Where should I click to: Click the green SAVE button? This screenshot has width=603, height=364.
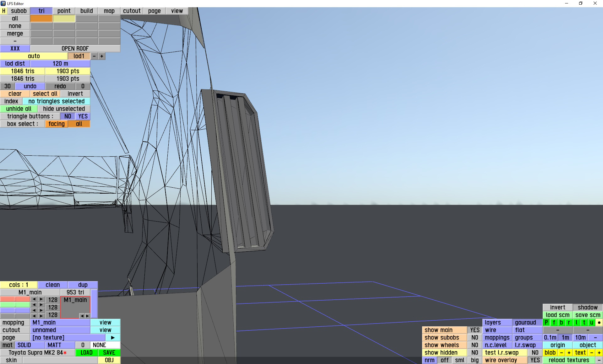tap(109, 353)
